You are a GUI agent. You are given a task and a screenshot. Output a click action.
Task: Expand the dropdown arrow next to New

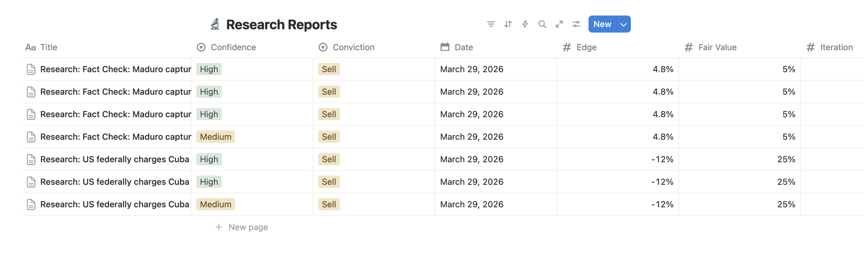[x=624, y=24]
